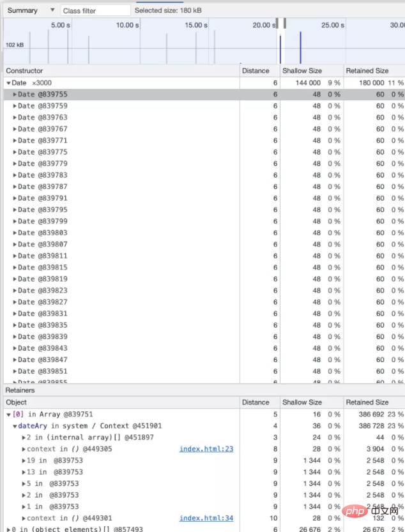The height and width of the screenshot is (532, 405).
Task: Expand 2 in (internal array)[] @451897
Action: [x=24, y=437]
